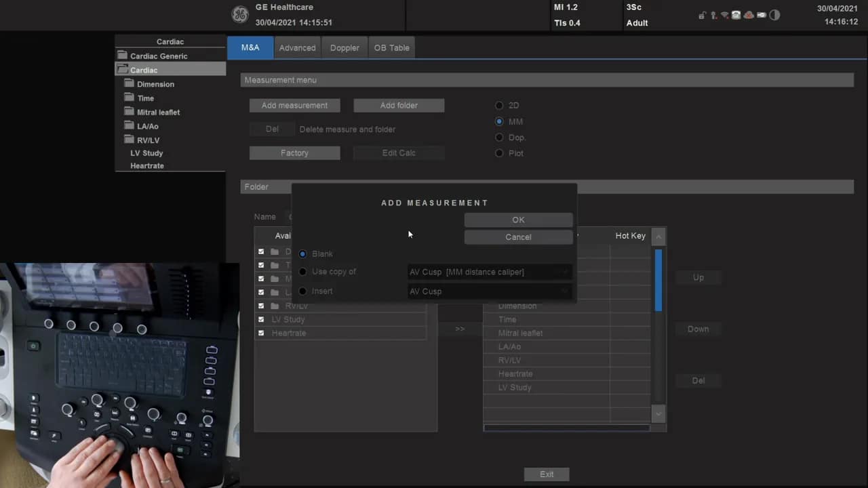Image resolution: width=868 pixels, height=488 pixels.
Task: Click the Dimension folder icon in sidebar
Action: point(129,84)
